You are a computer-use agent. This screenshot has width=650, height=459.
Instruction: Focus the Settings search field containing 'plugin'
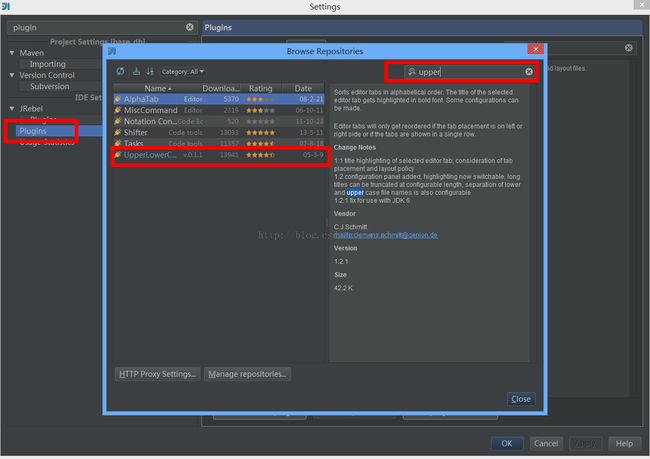(x=101, y=27)
